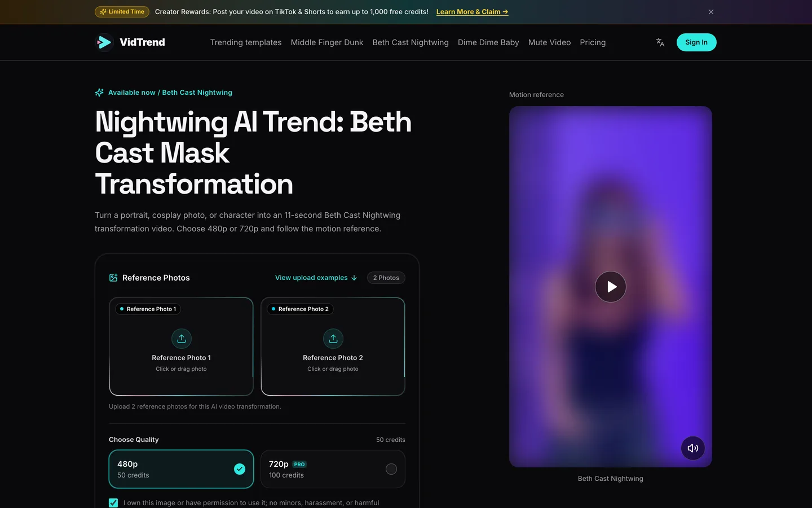The image size is (812, 508).
Task: Click the Reference Photos image icon
Action: [113, 278]
